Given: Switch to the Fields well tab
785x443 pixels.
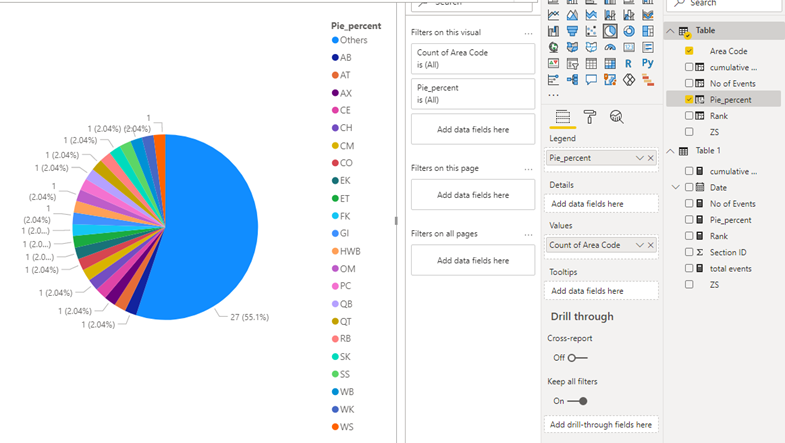Looking at the screenshot, I should [x=563, y=118].
